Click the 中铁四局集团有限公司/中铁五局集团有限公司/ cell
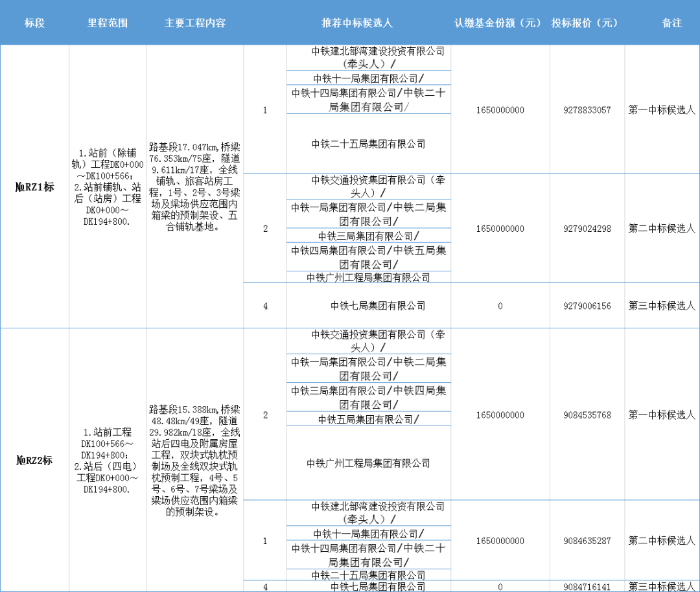This screenshot has height=592, width=700. (369, 257)
